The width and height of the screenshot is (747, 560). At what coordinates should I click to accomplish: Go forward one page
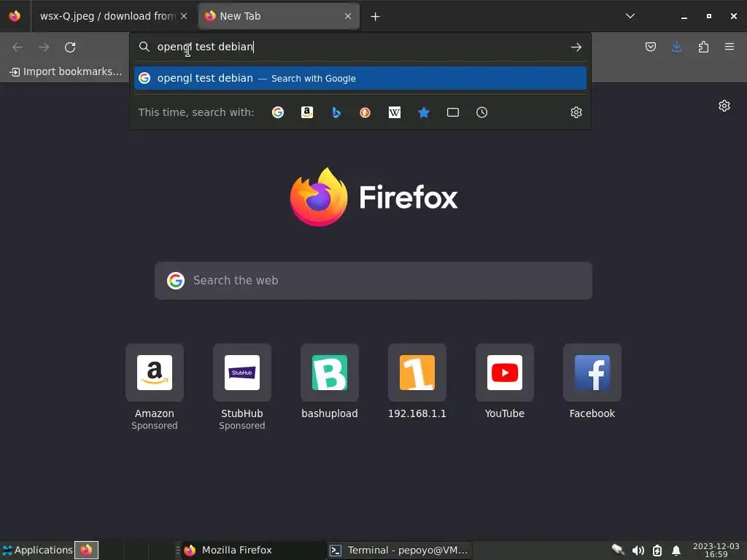click(x=44, y=47)
